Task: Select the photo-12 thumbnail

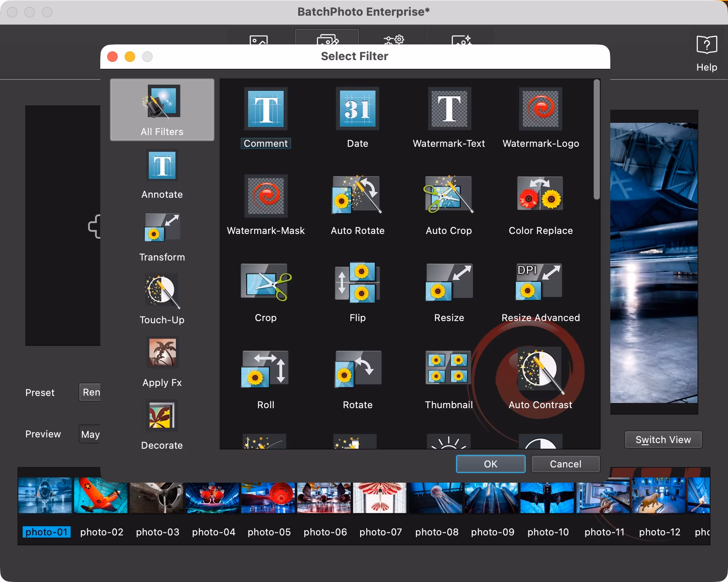Action: pos(659,495)
